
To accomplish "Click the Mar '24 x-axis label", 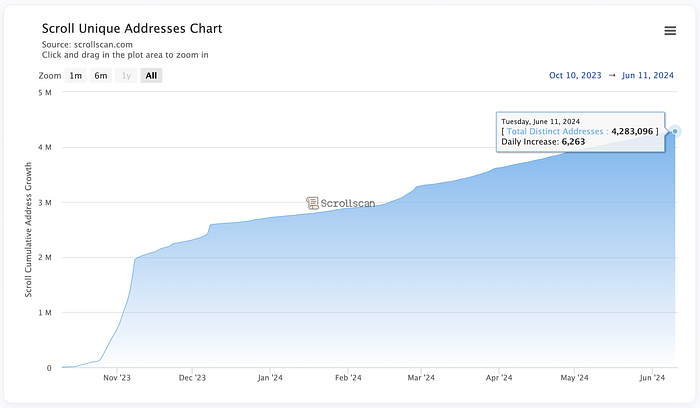I will coord(421,378).
